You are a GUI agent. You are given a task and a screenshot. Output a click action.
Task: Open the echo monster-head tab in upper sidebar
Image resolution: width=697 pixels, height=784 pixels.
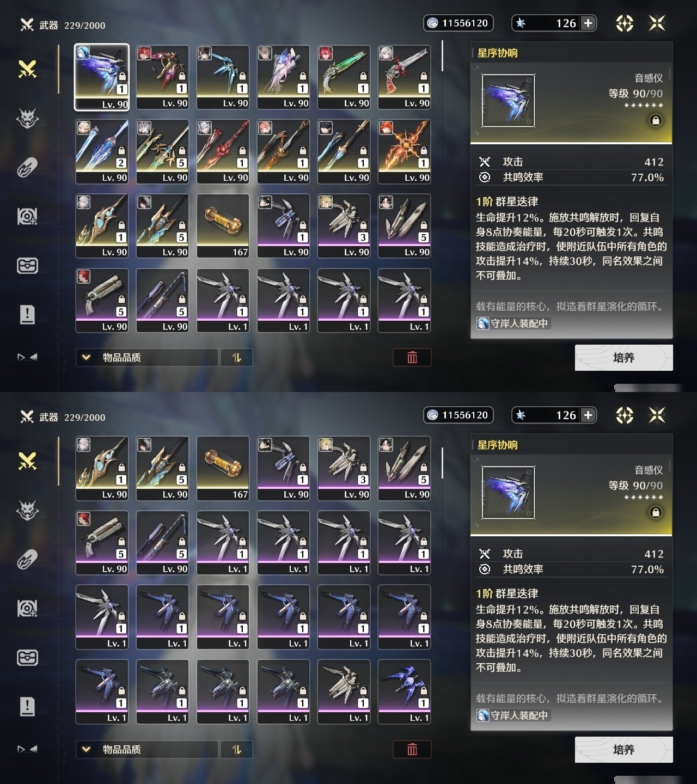click(x=27, y=118)
